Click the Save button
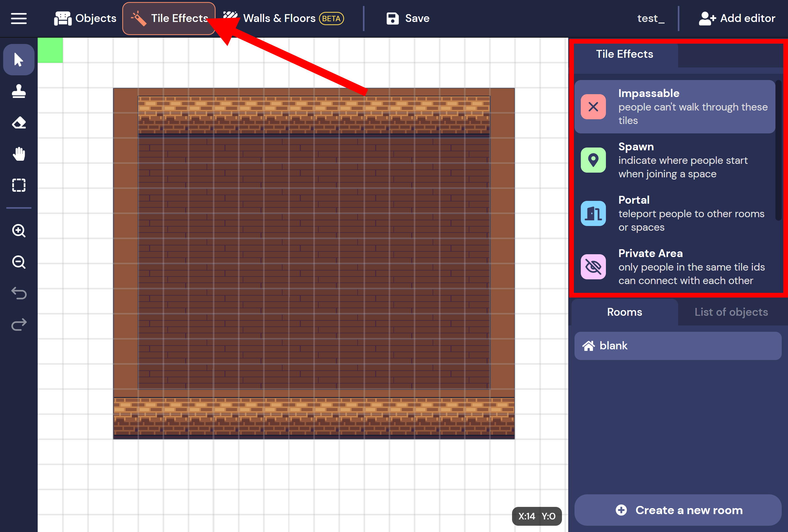 tap(408, 18)
